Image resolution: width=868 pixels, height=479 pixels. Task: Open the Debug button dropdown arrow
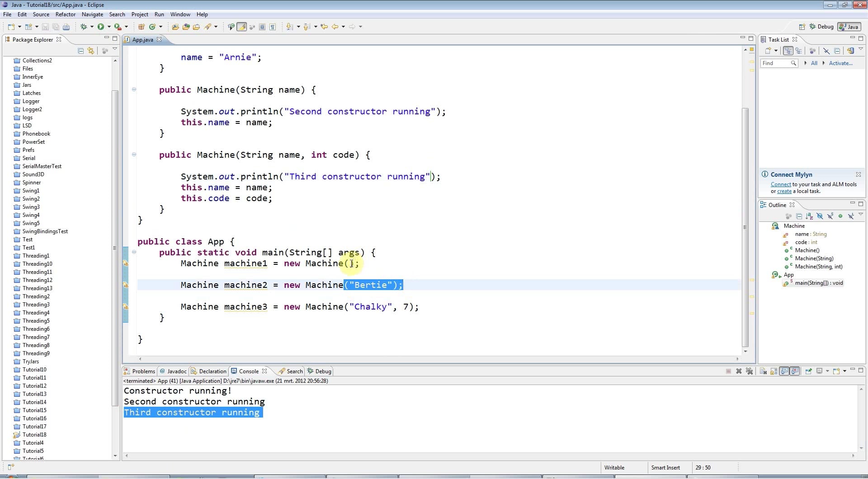tap(92, 27)
